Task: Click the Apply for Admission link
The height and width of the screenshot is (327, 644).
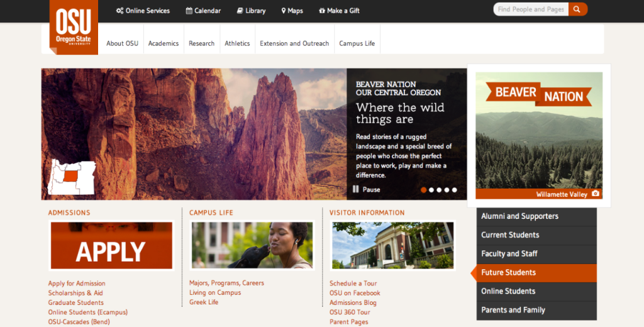Action: (x=77, y=284)
